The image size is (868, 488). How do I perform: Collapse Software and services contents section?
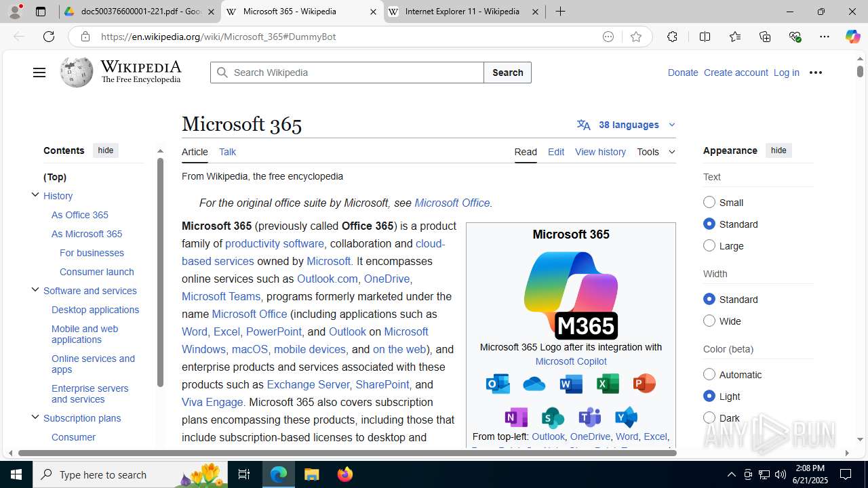click(35, 290)
